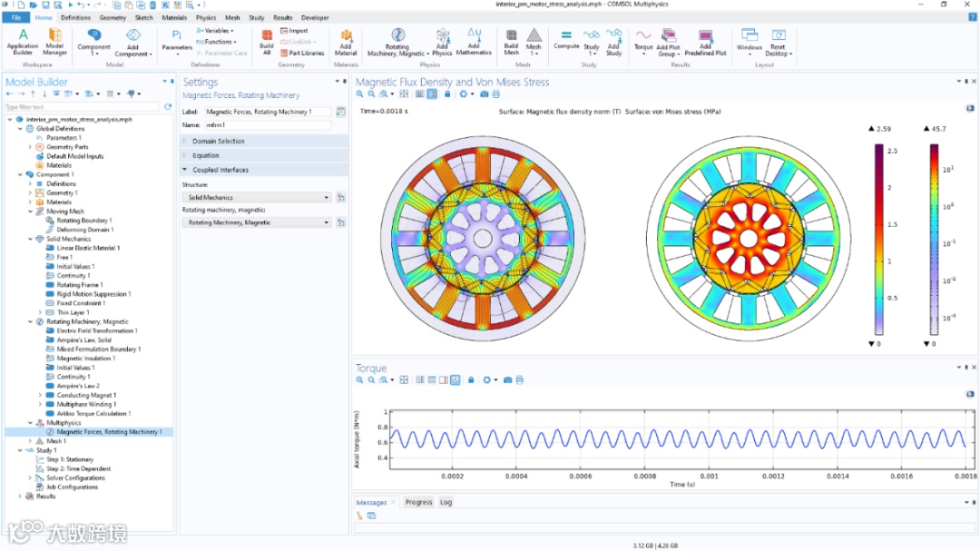
Task: Switch to the Results ribbon tab
Action: pyautogui.click(x=282, y=17)
